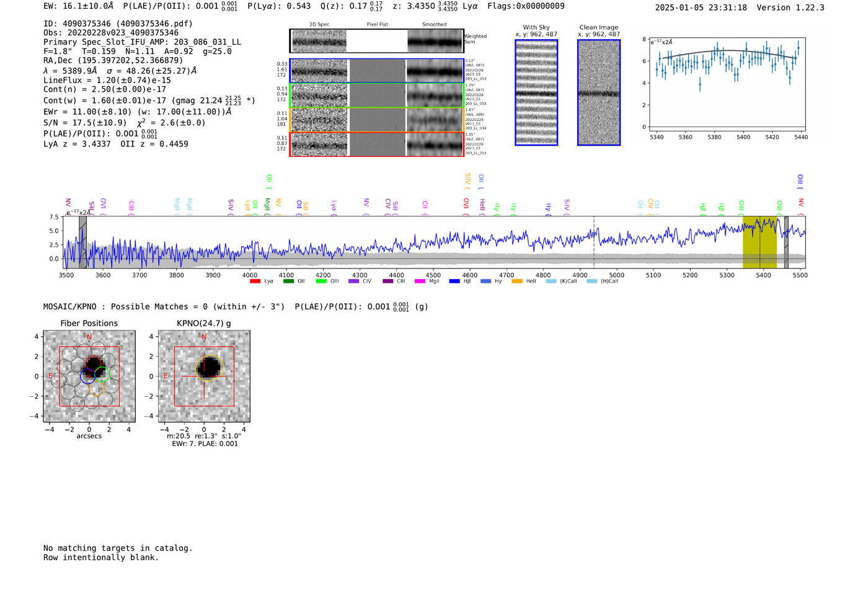This screenshot has height=591, width=868.
Task: Click the 'EWr: 7. PLAE: 0.001' caption
Action: [x=205, y=443]
